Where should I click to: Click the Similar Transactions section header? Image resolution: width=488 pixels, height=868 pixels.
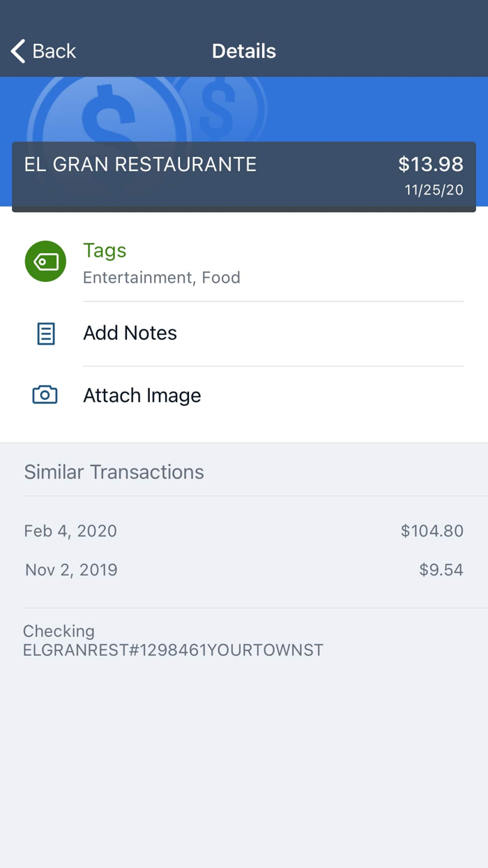coord(114,472)
